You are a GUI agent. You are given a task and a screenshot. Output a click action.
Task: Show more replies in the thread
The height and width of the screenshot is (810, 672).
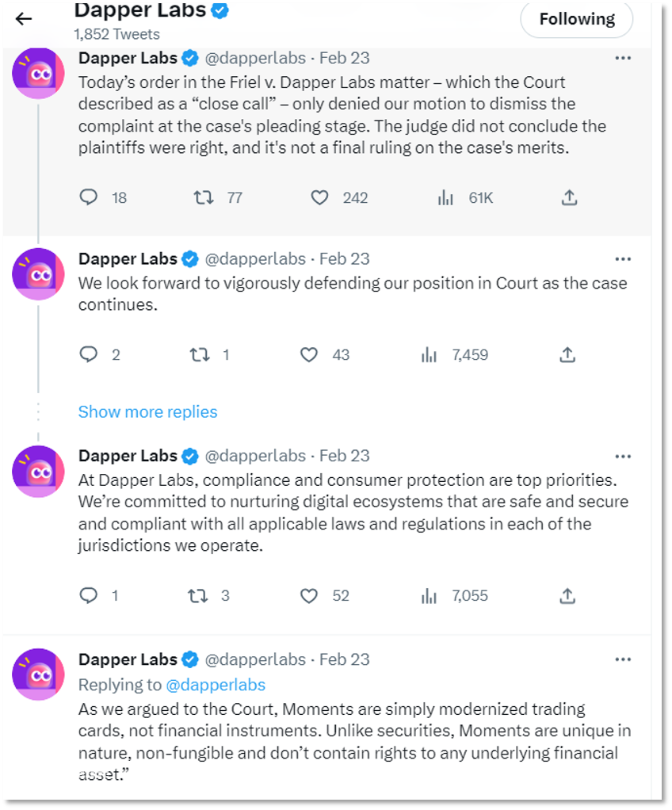coord(147,411)
